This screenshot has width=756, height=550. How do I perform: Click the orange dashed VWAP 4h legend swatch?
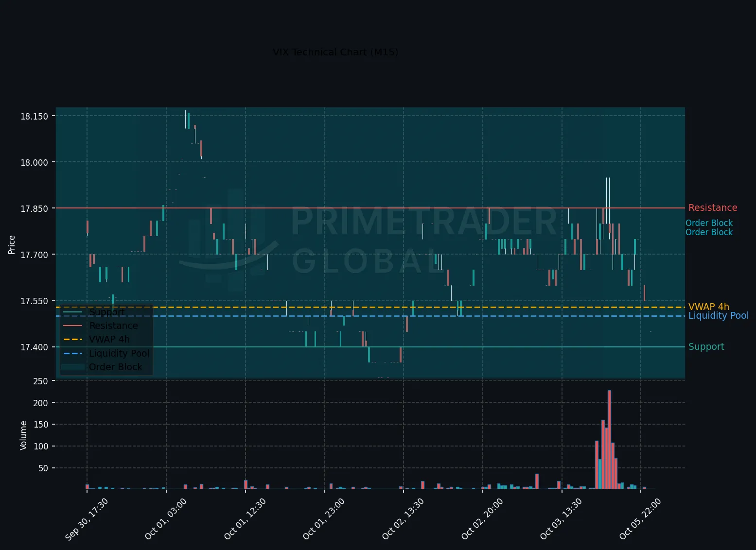click(x=73, y=339)
